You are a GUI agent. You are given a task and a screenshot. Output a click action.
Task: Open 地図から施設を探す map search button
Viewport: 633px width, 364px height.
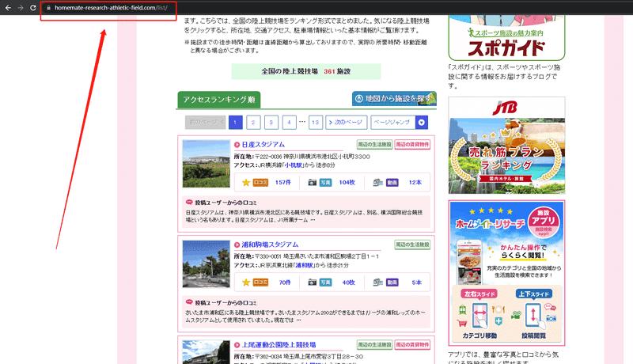(394, 98)
